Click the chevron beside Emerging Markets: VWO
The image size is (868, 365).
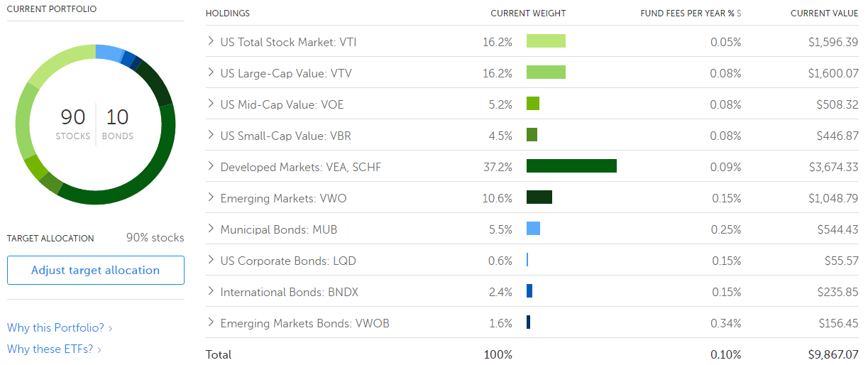click(x=211, y=197)
